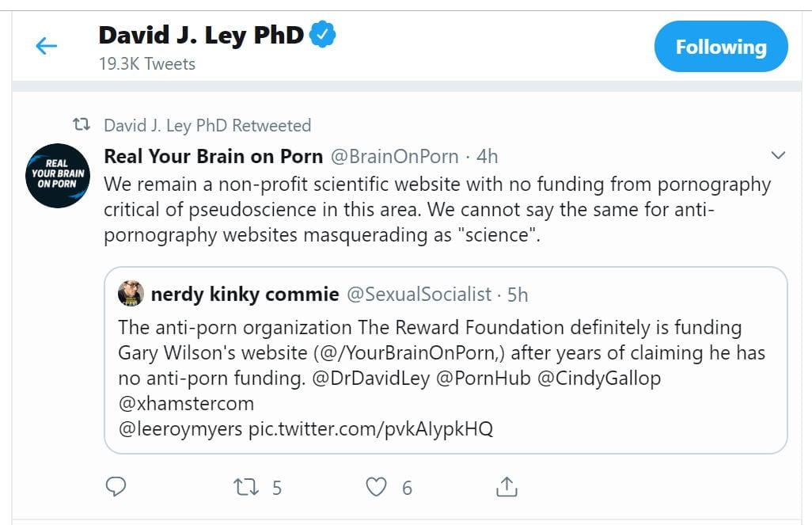812x525 pixels.
Task: Like the tweet with the heart icon
Action: click(378, 486)
